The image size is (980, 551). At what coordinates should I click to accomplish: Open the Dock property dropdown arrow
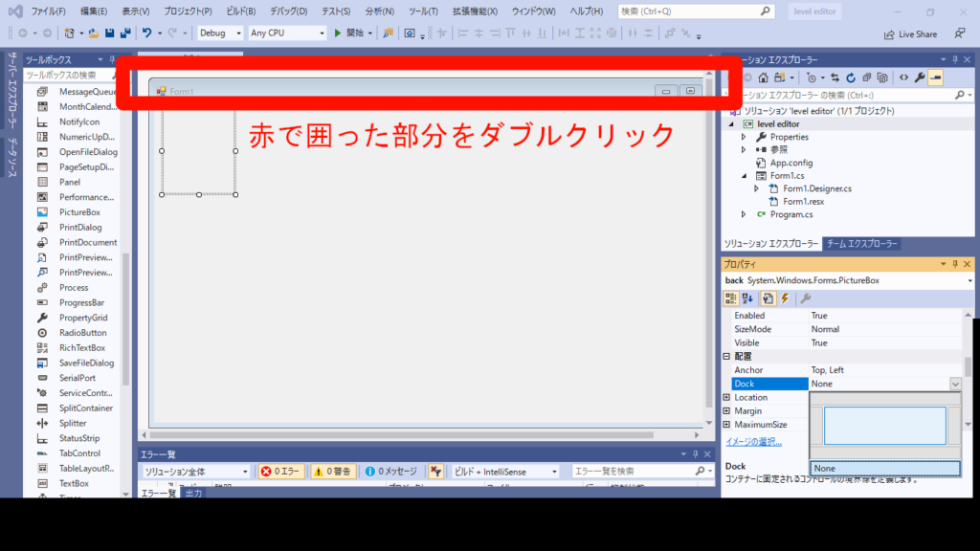954,384
